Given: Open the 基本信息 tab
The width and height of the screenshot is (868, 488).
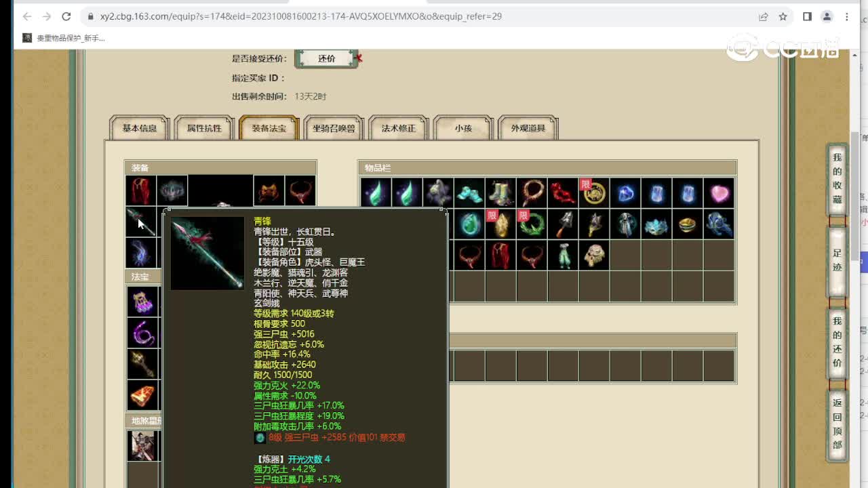Looking at the screenshot, I should point(139,128).
